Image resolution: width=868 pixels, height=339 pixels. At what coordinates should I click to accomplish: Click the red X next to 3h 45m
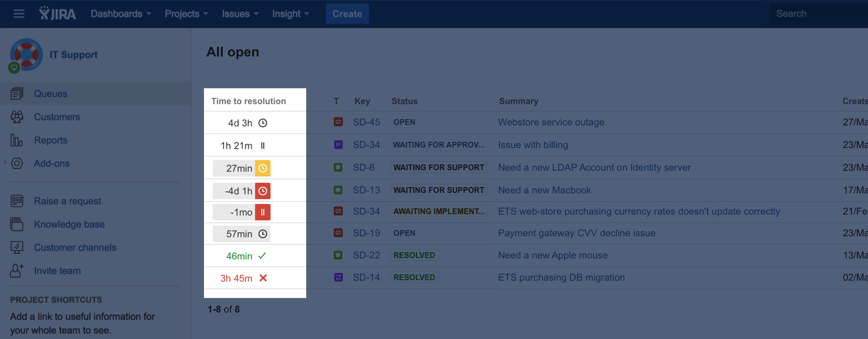point(263,278)
